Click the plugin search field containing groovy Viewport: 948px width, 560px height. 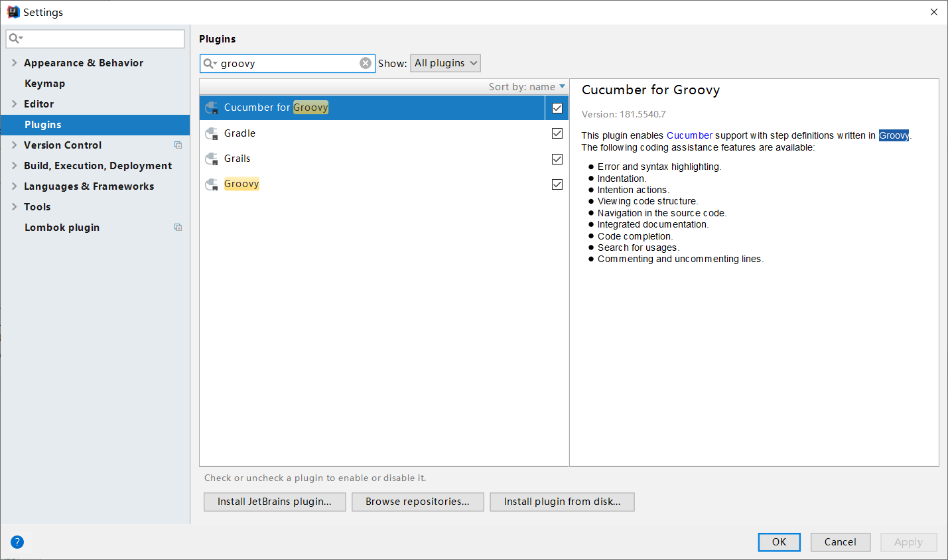(287, 63)
